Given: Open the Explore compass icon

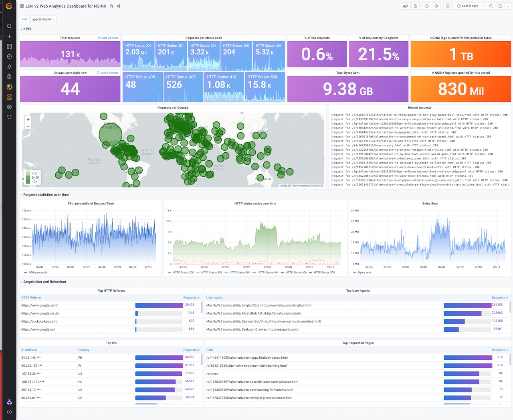Looking at the screenshot, I should coord(9,57).
